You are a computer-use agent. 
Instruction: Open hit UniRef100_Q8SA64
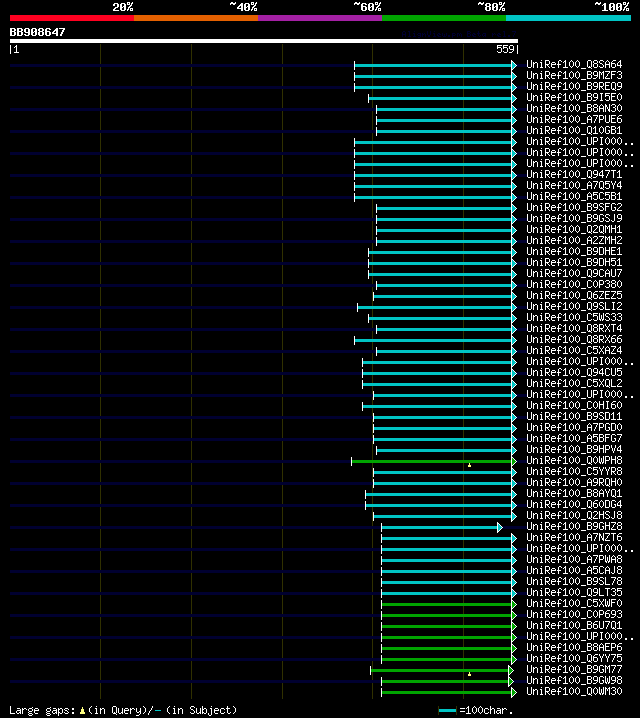tap(574, 65)
